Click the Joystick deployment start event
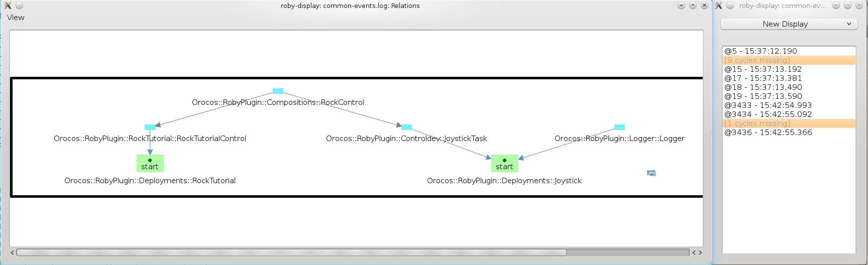This screenshot has height=265, width=868. click(504, 163)
